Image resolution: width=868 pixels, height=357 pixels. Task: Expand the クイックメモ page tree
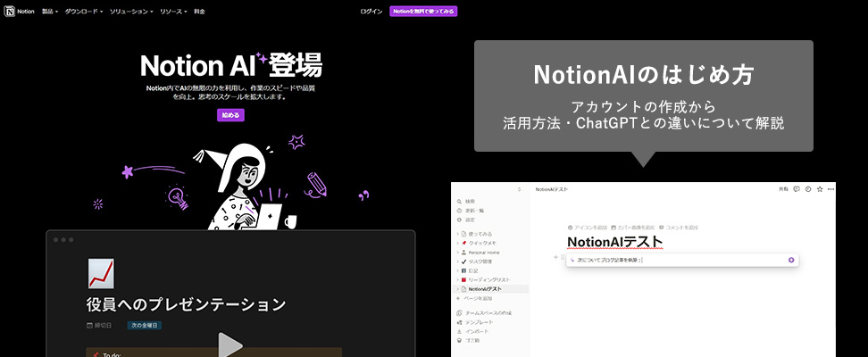click(457, 243)
